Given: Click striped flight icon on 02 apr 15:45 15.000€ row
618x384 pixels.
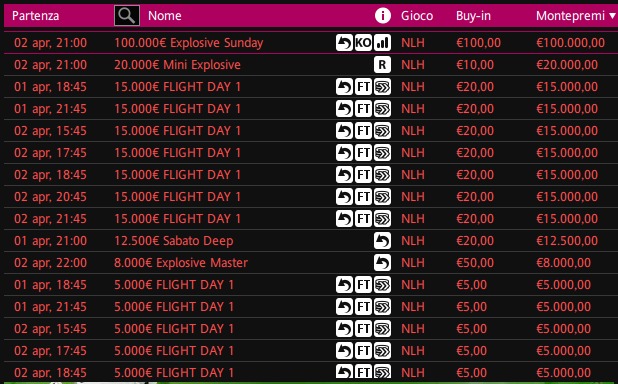Looking at the screenshot, I should [x=382, y=130].
